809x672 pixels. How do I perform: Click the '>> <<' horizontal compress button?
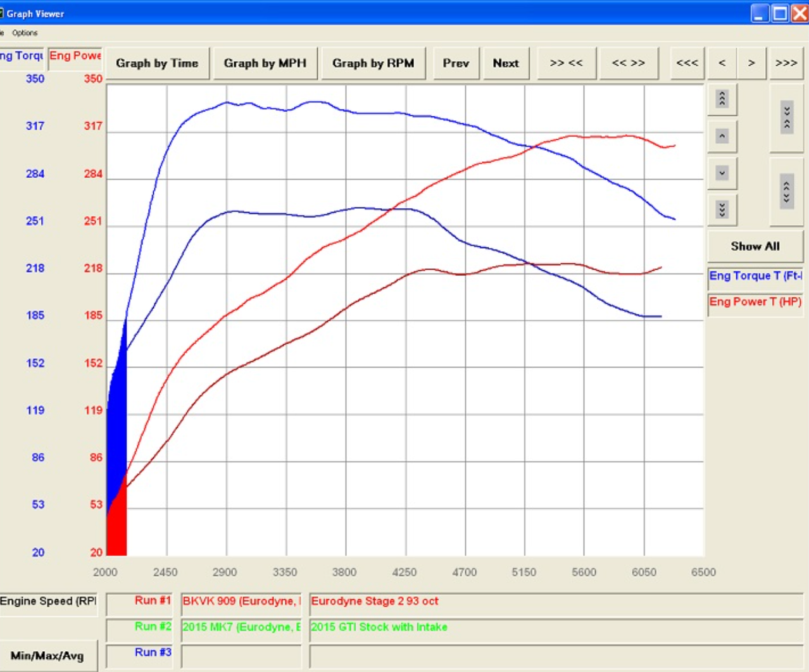[x=566, y=63]
